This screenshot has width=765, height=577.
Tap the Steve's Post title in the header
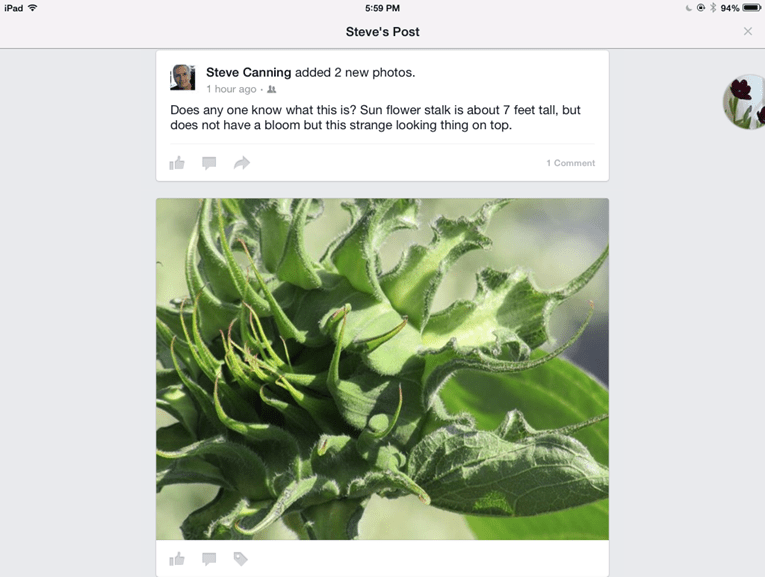[382, 32]
